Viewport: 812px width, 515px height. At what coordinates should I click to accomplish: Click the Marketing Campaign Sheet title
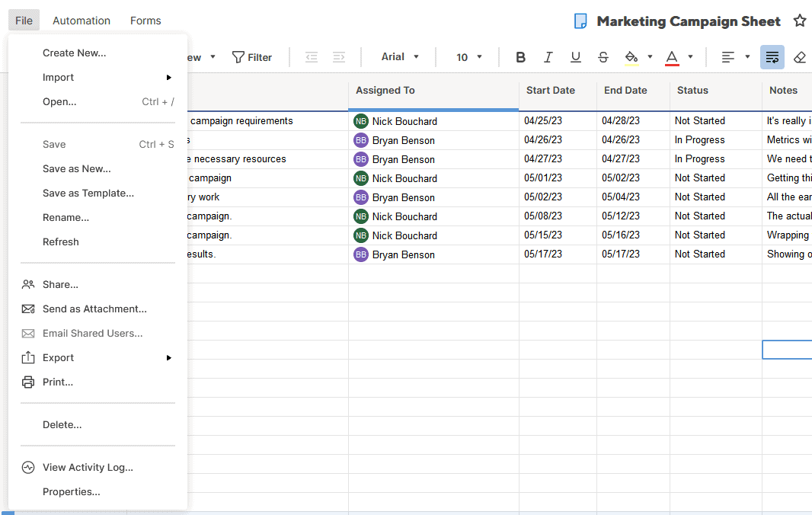click(689, 21)
